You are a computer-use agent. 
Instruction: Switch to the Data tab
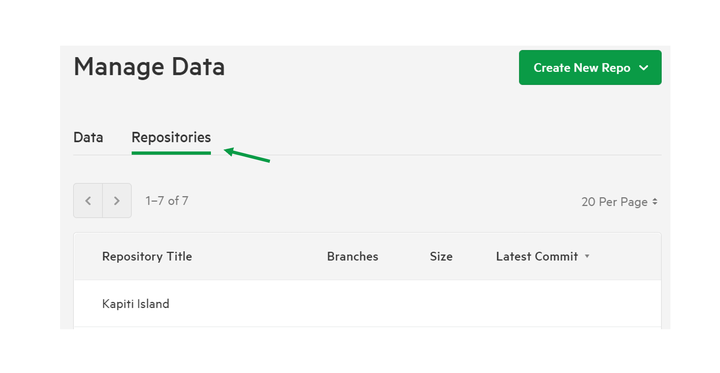[x=88, y=137]
